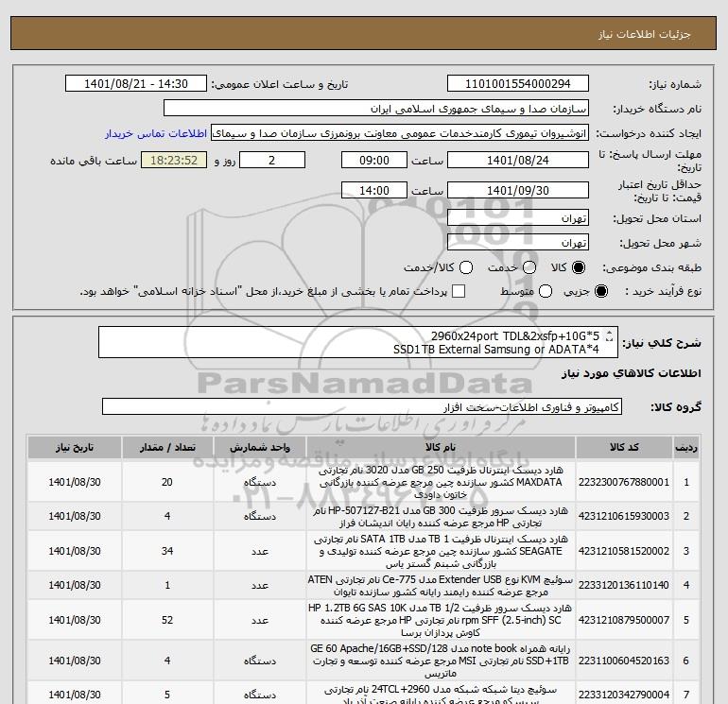Click the price validity date 1401/09/30

[x=518, y=191]
